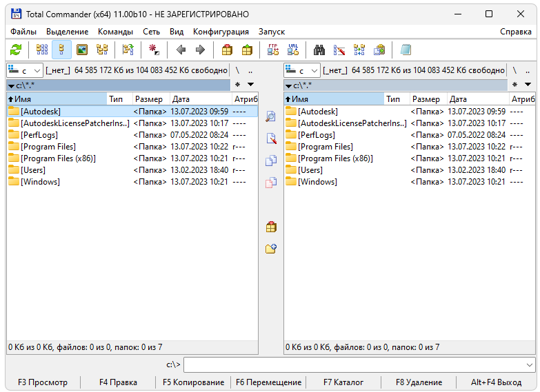Open the directory tree view icon
The height and width of the screenshot is (392, 540).
pyautogui.click(x=102, y=50)
